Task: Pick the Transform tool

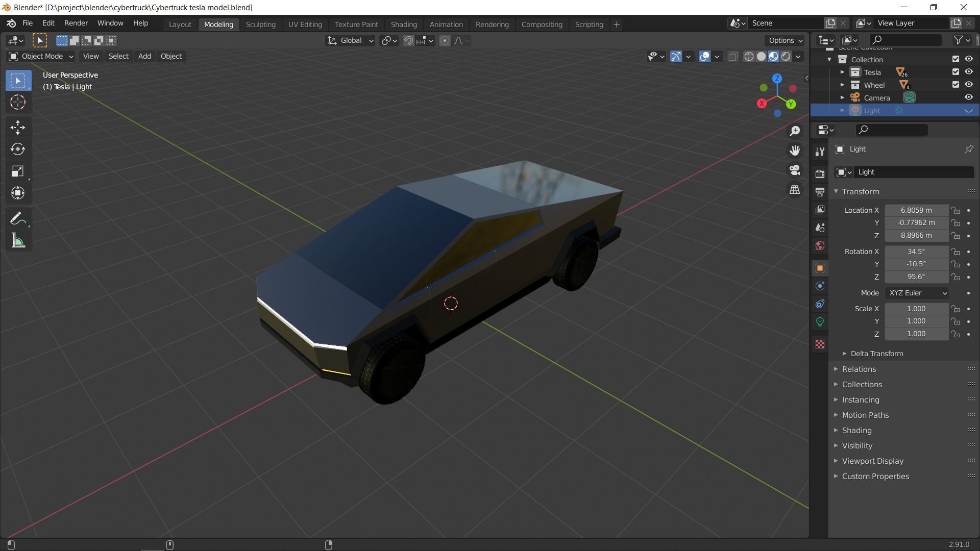Action: tap(18, 193)
